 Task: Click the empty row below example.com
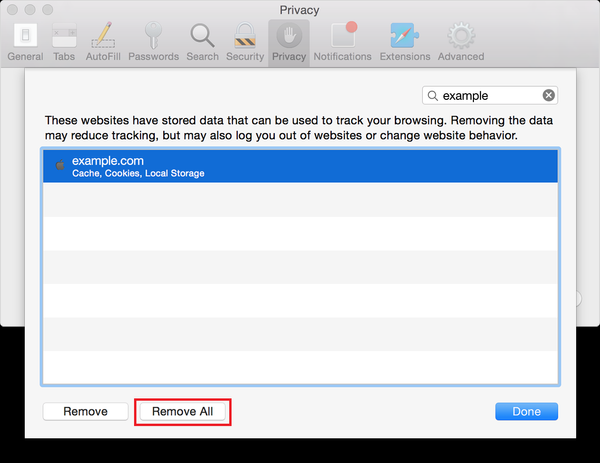(300, 200)
